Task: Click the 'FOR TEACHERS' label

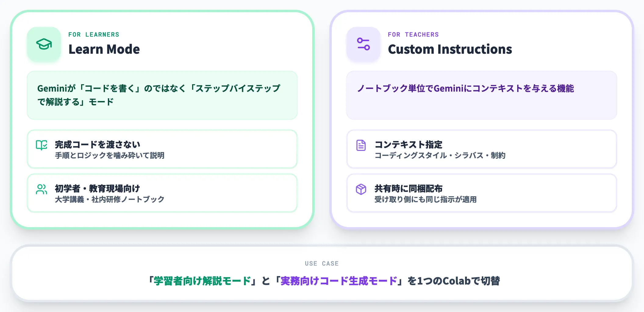Action: [x=413, y=34]
